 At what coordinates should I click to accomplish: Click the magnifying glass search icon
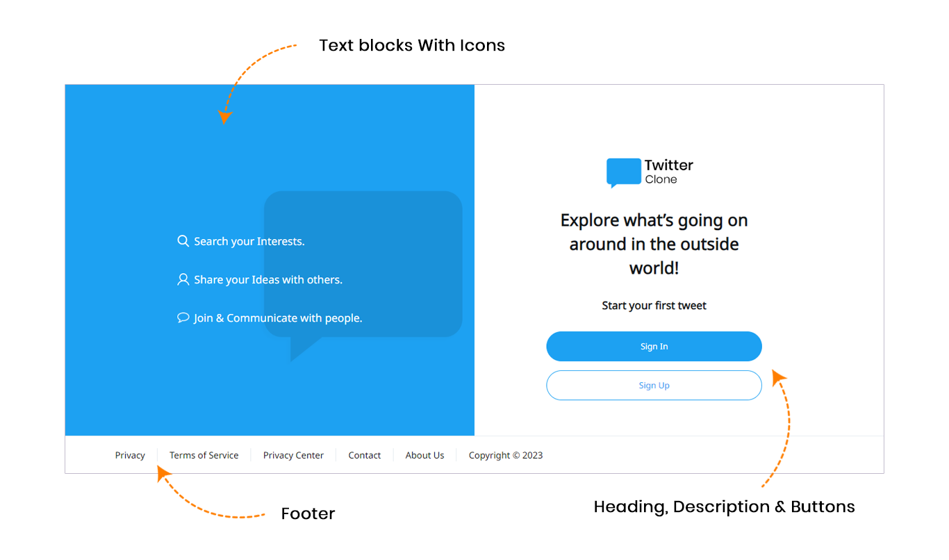point(183,241)
